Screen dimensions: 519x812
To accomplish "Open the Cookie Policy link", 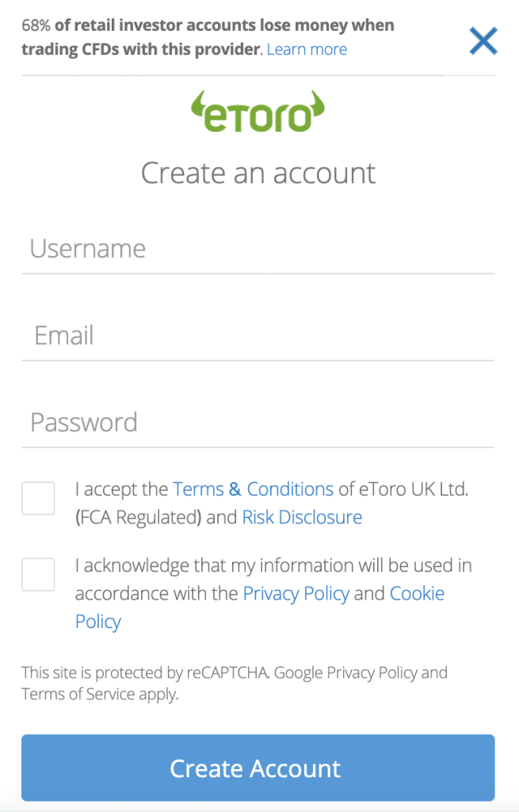I will coord(417,593).
